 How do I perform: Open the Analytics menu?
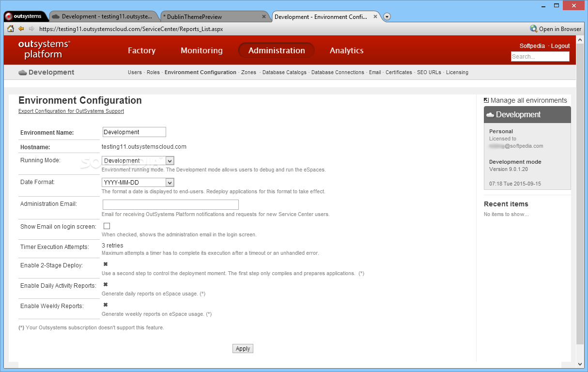(x=346, y=50)
